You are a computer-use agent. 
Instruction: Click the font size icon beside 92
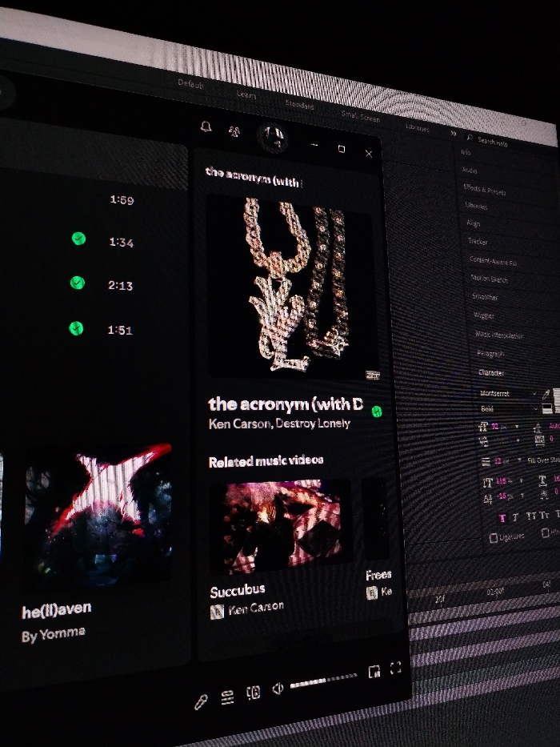point(483,426)
